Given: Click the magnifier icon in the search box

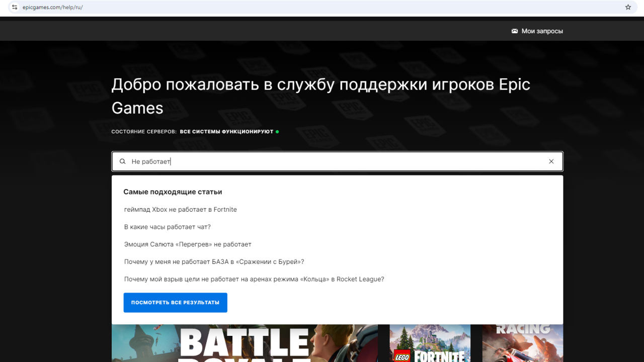Looking at the screenshot, I should tap(122, 162).
